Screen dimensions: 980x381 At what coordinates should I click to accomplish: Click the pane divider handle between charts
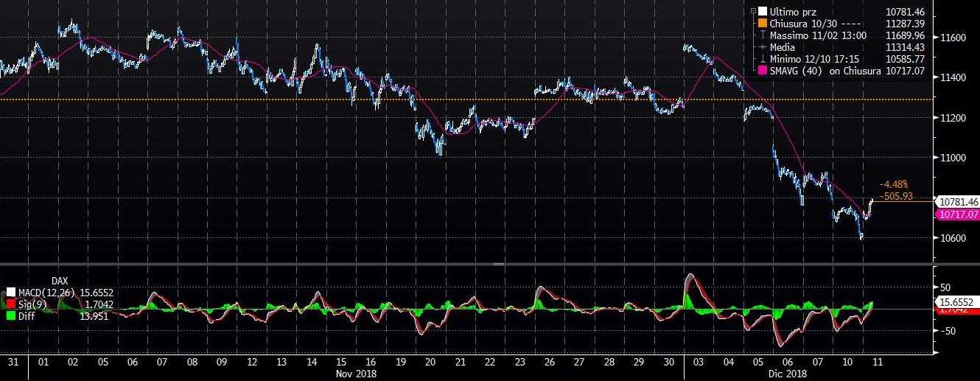coord(499,263)
